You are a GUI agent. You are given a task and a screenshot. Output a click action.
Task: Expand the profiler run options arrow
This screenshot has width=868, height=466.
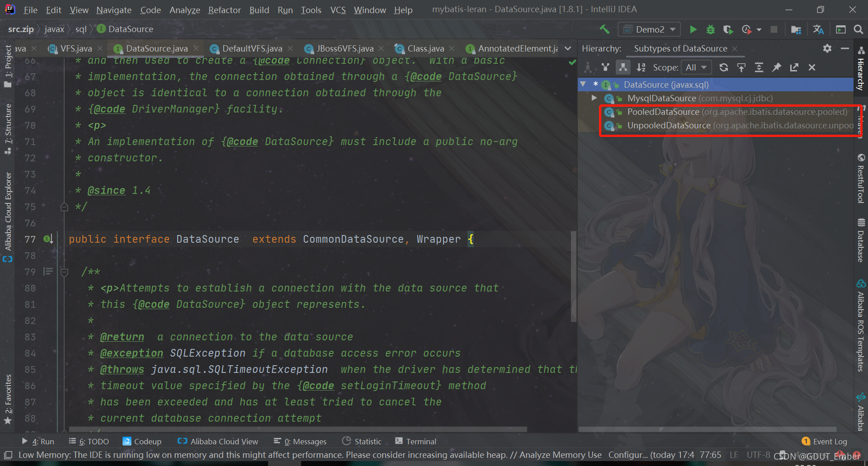tap(759, 30)
